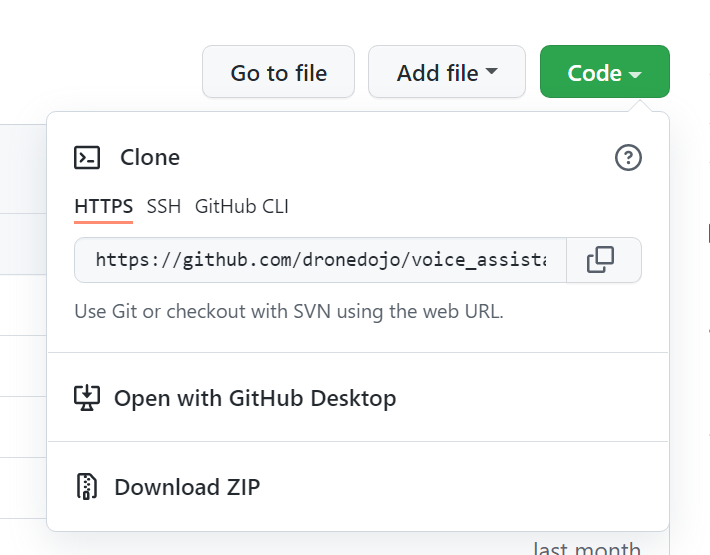Click the 'last month' timestamp text
The width and height of the screenshot is (710, 555).
point(587,549)
